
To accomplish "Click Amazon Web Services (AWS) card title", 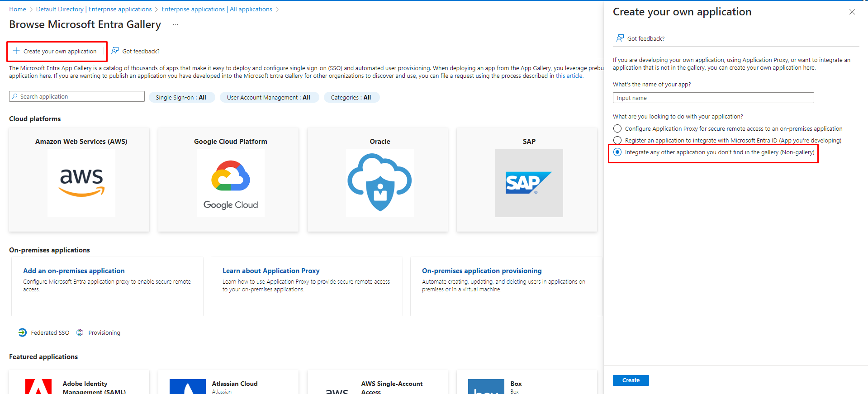I will point(81,141).
